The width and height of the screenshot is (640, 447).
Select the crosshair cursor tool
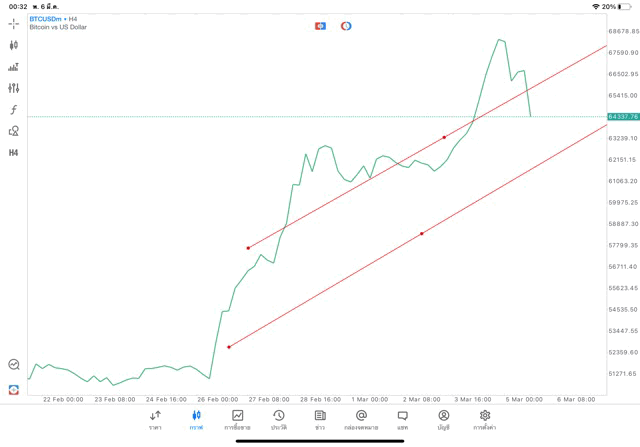point(14,23)
